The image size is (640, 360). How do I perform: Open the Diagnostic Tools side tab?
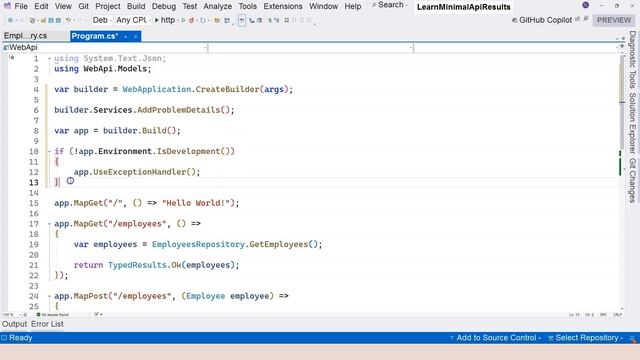[632, 60]
